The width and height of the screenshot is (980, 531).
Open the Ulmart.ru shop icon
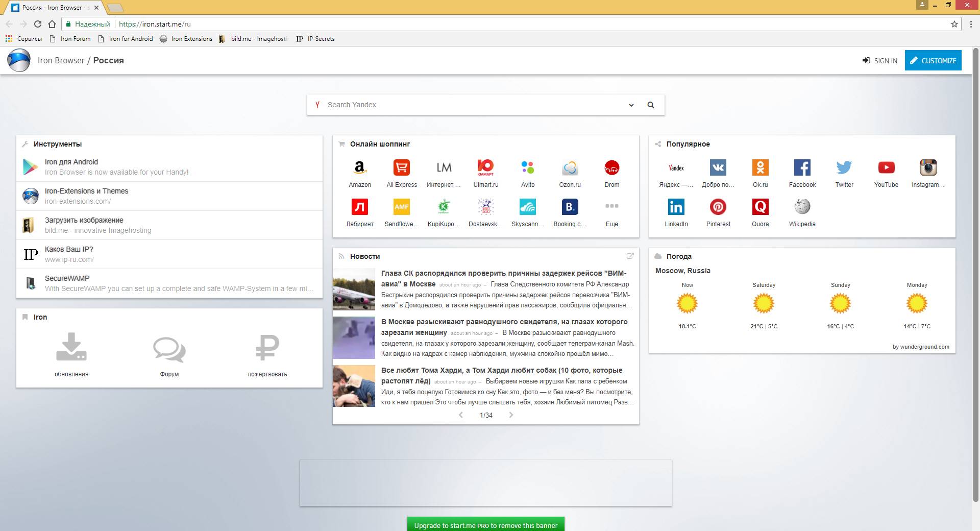(485, 167)
